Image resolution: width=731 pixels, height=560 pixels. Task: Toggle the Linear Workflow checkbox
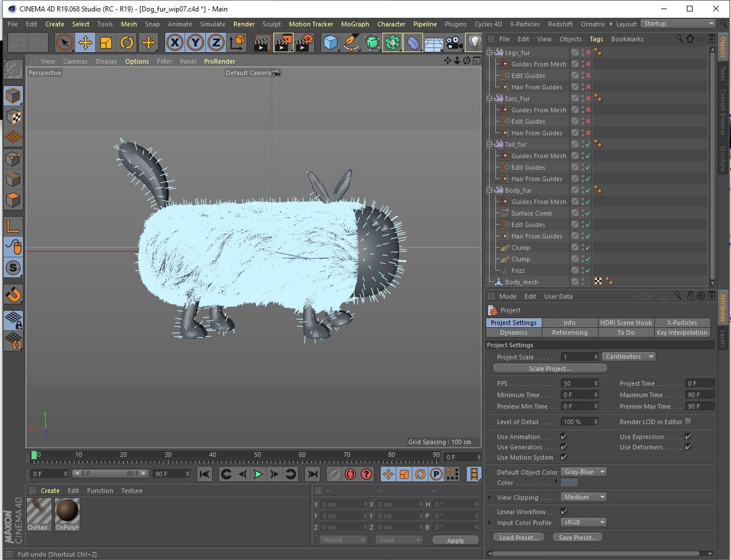click(564, 512)
